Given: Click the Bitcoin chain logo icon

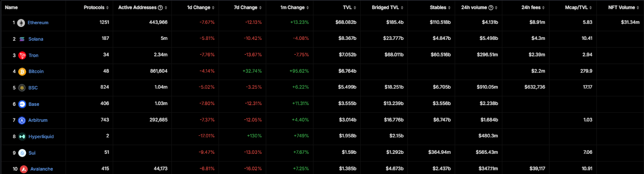Looking at the screenshot, I should click(x=22, y=72).
